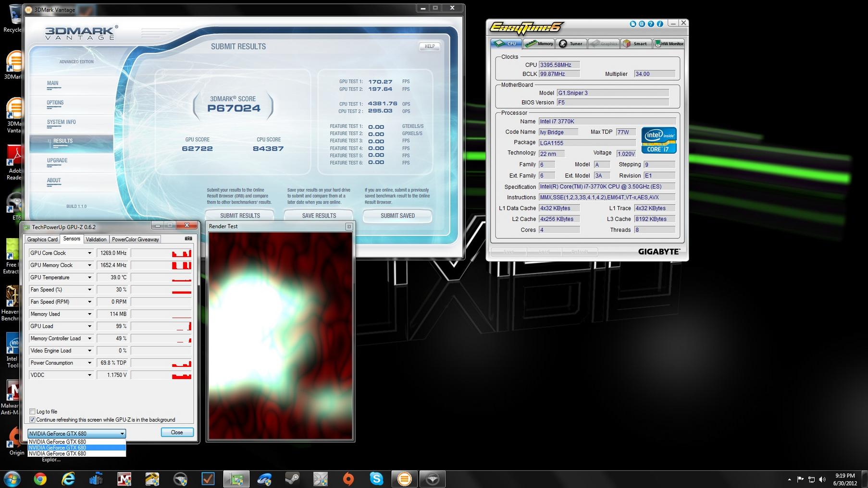
Task: Open 3DMark Vantage Help button
Action: tap(429, 46)
